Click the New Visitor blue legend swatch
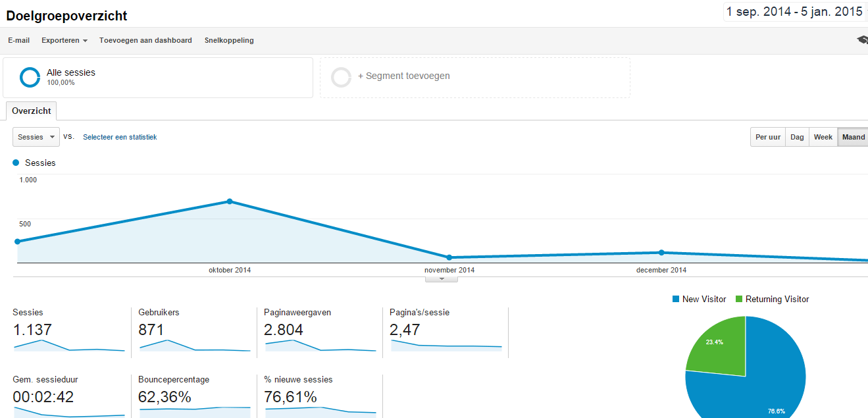 675,300
